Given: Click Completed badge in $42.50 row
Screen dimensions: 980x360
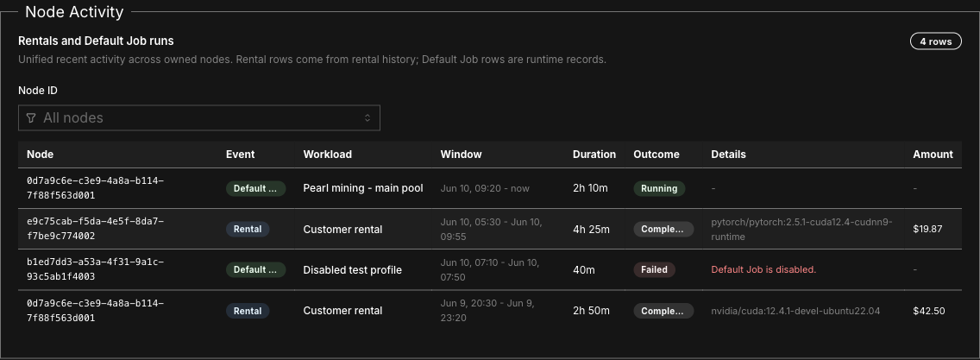Looking at the screenshot, I should click(663, 311).
